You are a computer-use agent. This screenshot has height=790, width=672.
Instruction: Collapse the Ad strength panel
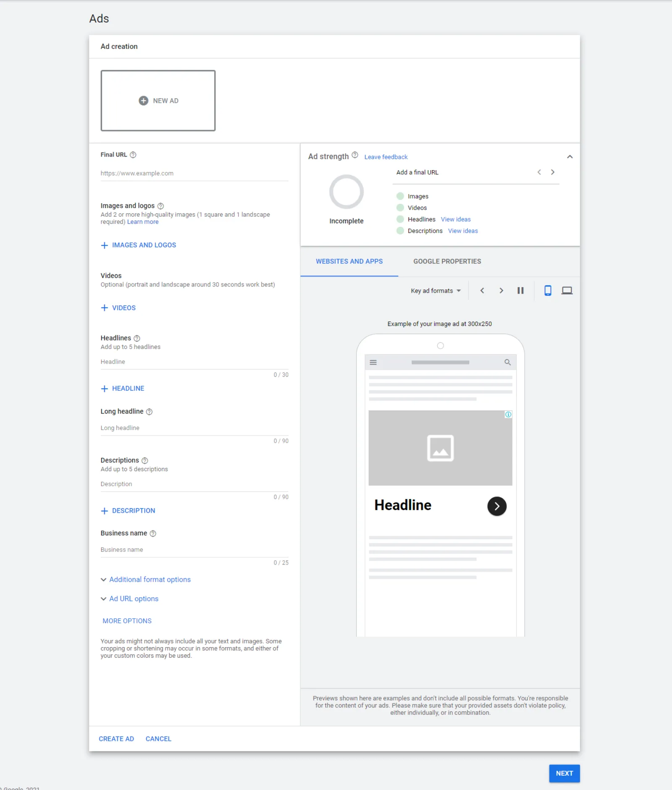coord(570,157)
